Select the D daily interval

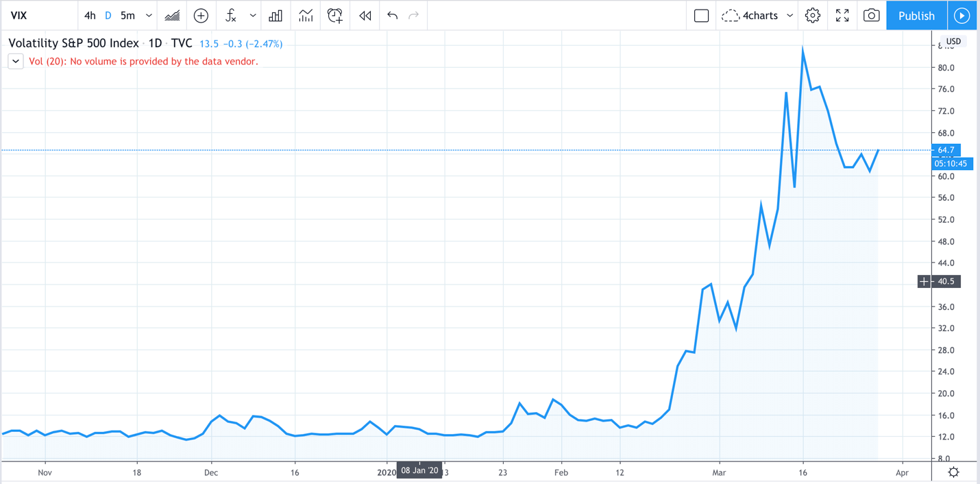(108, 15)
